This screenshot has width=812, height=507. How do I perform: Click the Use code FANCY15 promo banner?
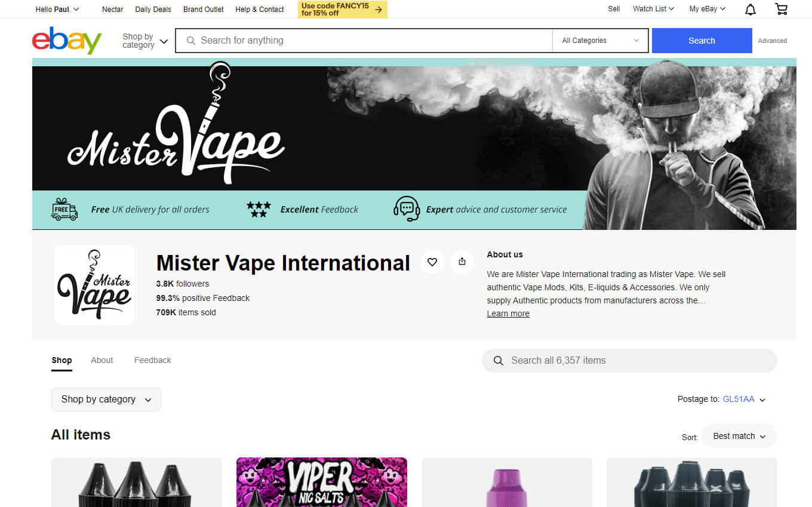coord(342,10)
